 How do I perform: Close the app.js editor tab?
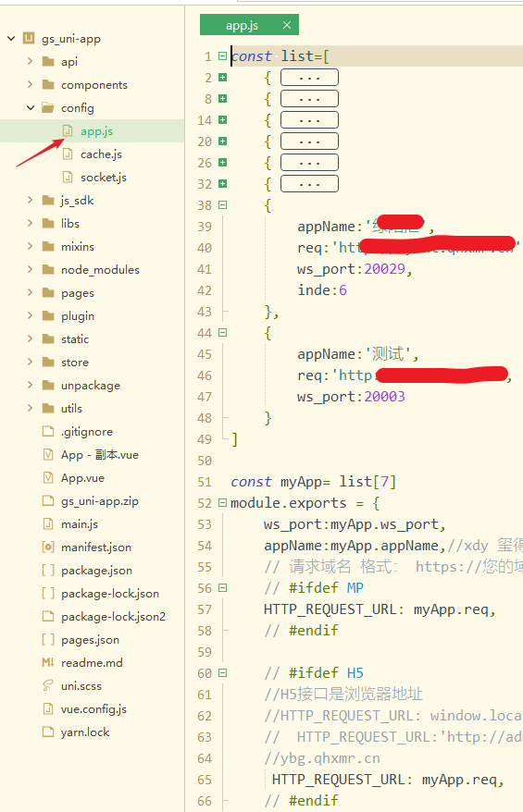(287, 25)
